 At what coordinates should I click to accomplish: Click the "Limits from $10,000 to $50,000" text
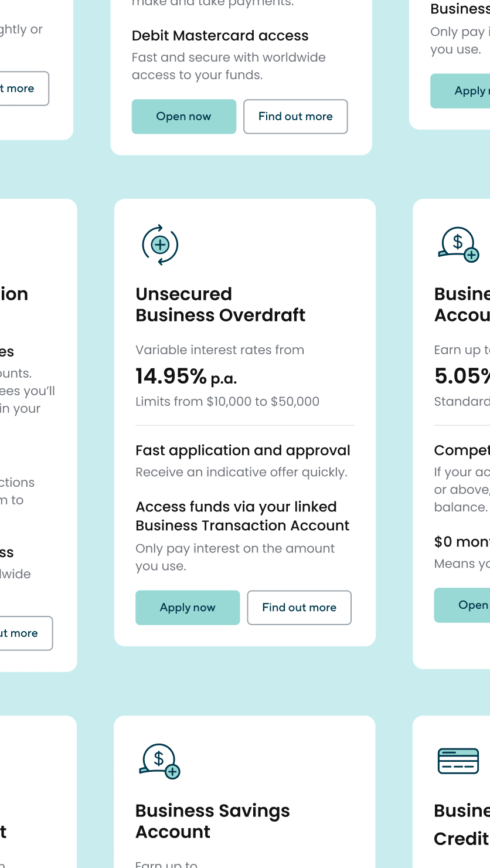click(227, 402)
